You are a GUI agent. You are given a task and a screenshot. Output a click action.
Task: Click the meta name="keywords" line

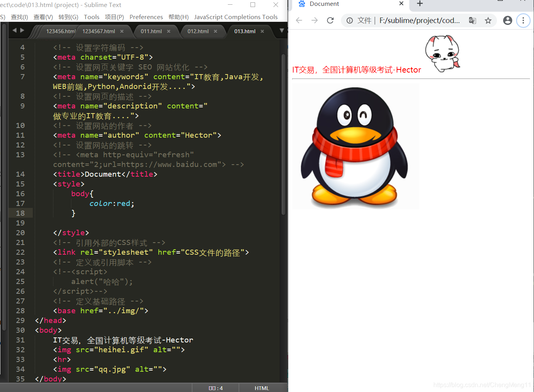158,82
